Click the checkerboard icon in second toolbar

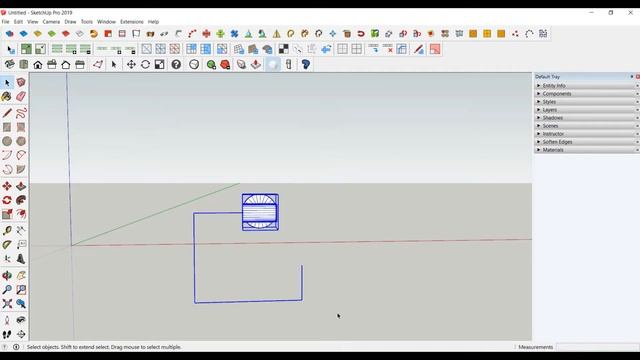(283, 49)
